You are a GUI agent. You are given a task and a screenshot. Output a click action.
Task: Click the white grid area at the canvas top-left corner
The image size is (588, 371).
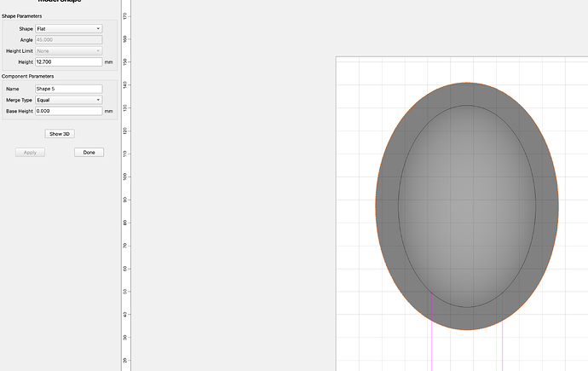pyautogui.click(x=347, y=68)
